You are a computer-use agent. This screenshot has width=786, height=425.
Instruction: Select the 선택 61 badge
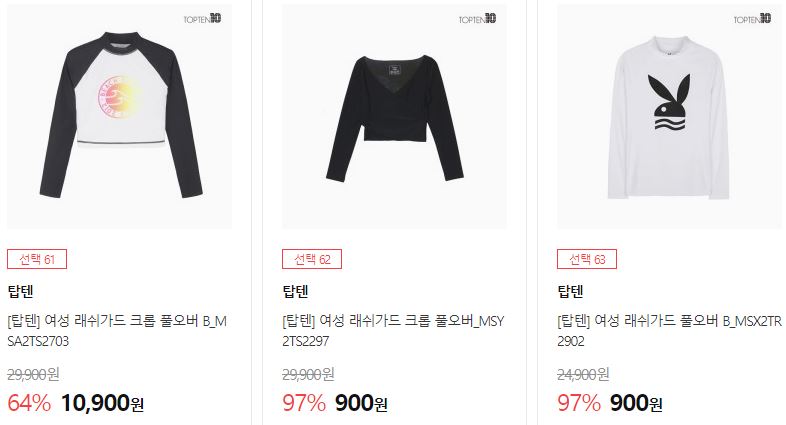click(37, 259)
